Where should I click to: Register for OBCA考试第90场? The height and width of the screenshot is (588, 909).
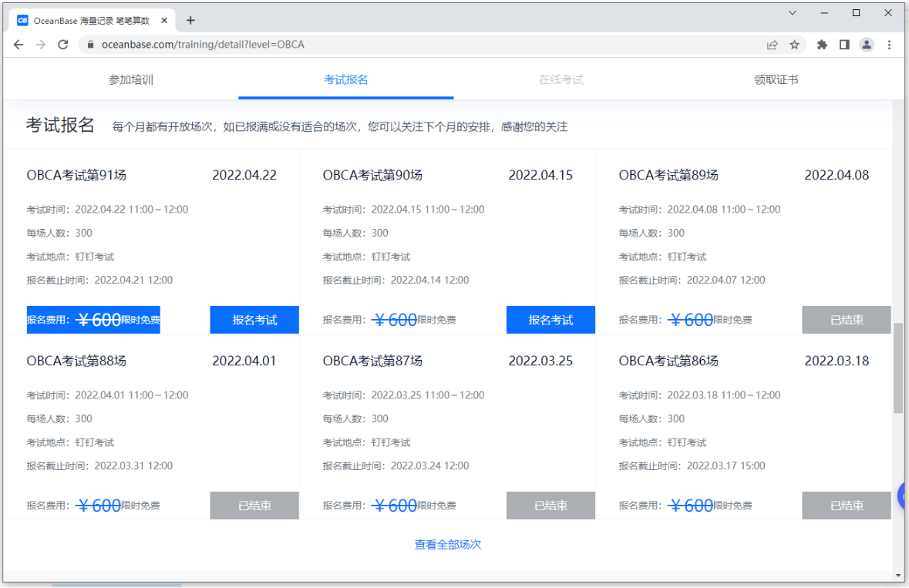pos(550,320)
